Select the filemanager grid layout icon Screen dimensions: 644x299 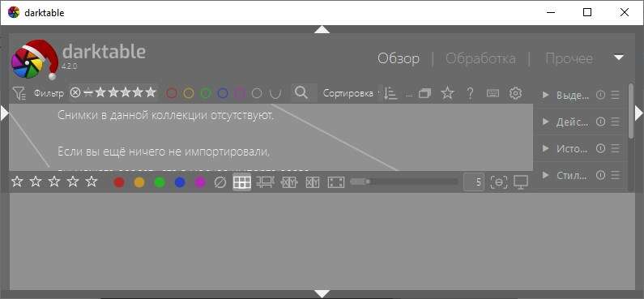242,182
